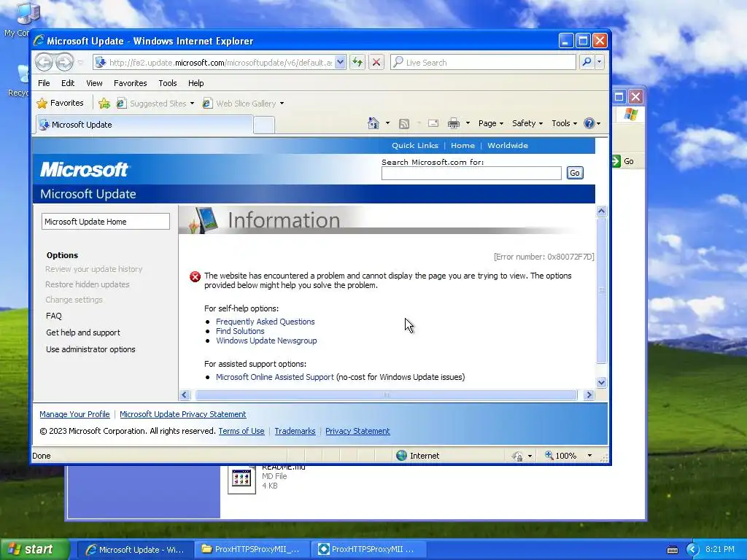Open the View menu
747x560 pixels.
pyautogui.click(x=94, y=83)
